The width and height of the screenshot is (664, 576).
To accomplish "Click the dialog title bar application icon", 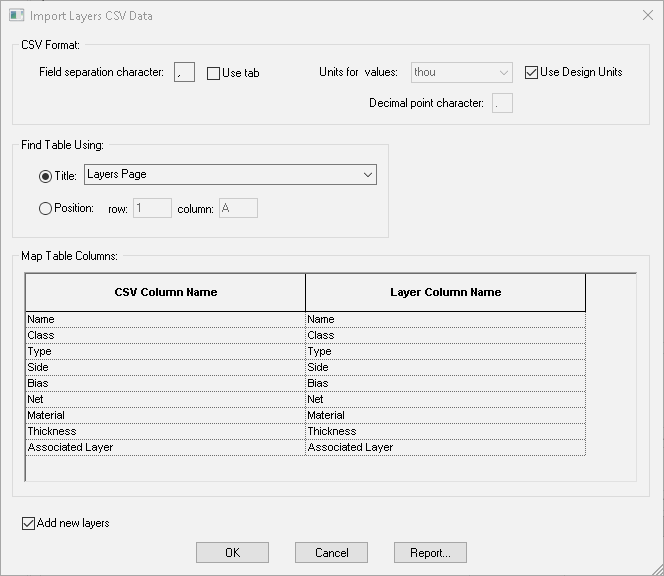I will pyautogui.click(x=16, y=16).
